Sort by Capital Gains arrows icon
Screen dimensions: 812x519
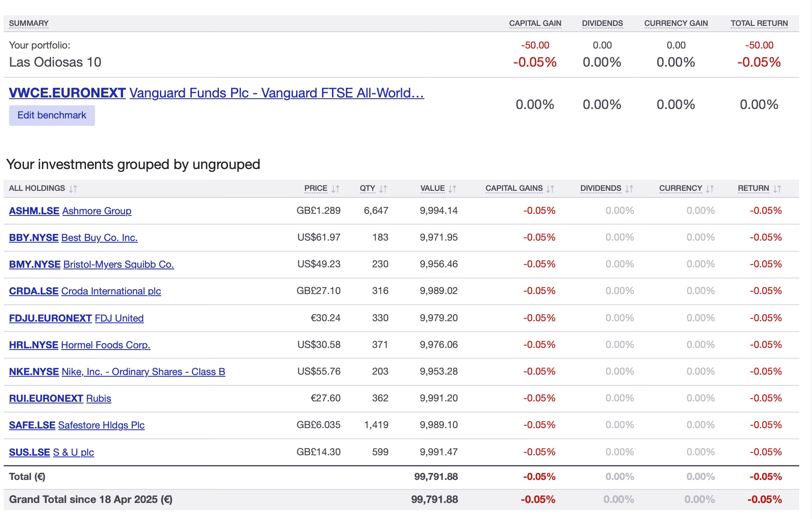[x=550, y=189]
